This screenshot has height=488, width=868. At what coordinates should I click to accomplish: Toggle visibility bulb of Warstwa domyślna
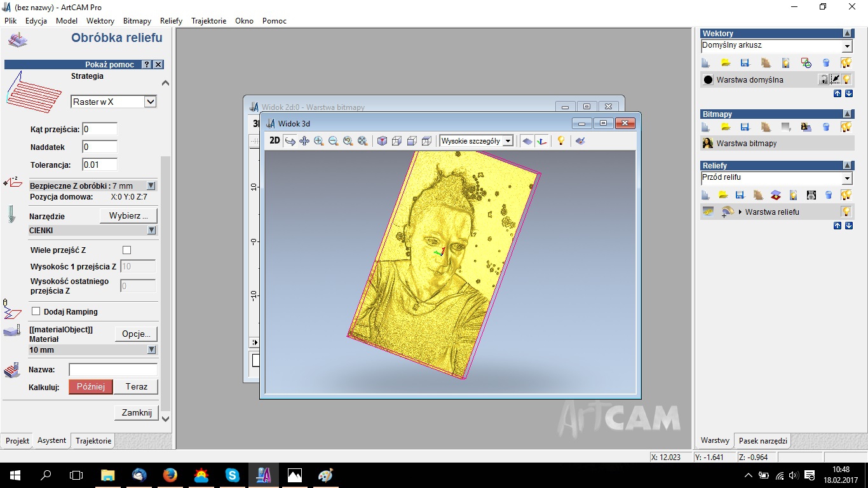[846, 79]
